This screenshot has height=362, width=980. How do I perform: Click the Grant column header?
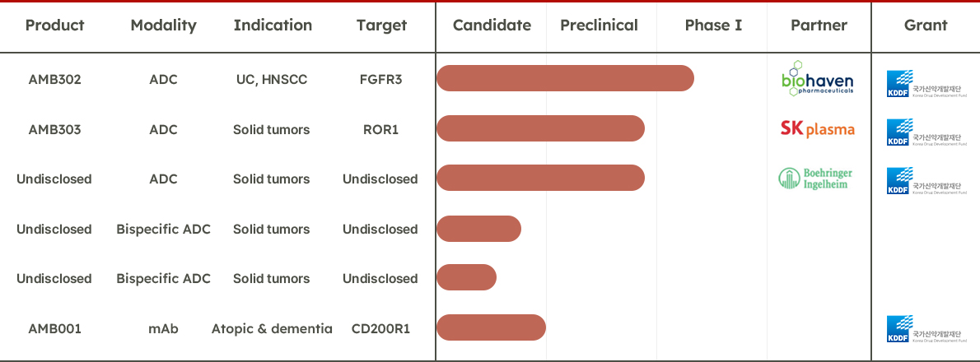(926, 26)
